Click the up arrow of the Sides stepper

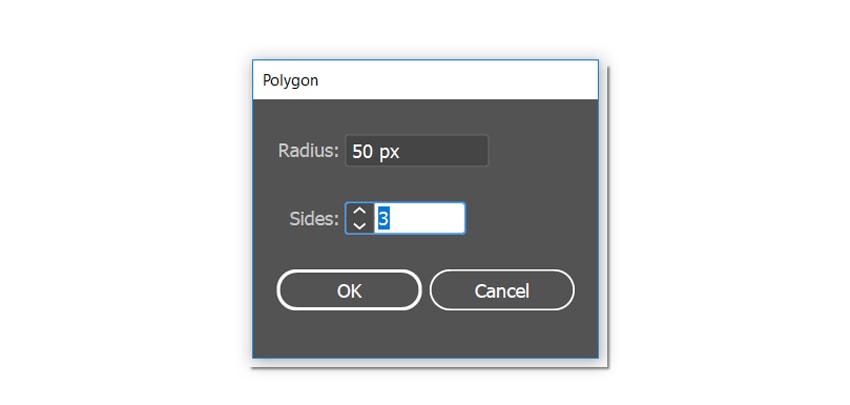(360, 211)
